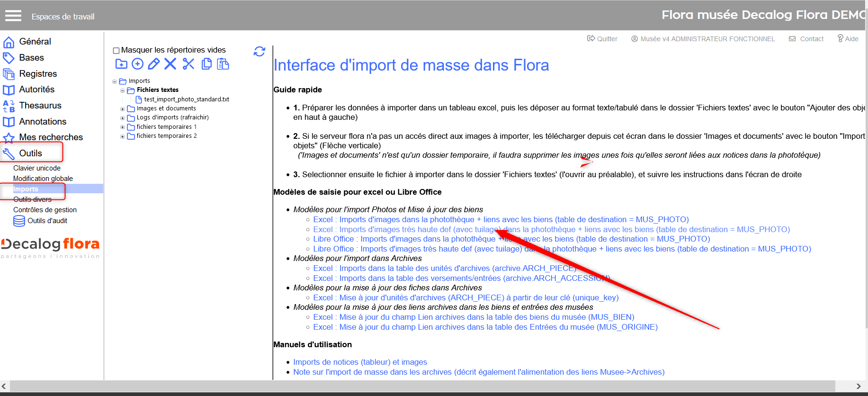Click Espaces de travail header label
868x396 pixels.
coord(63,17)
